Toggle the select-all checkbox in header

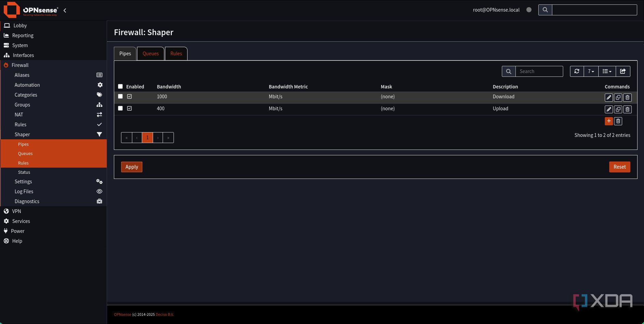pyautogui.click(x=120, y=86)
